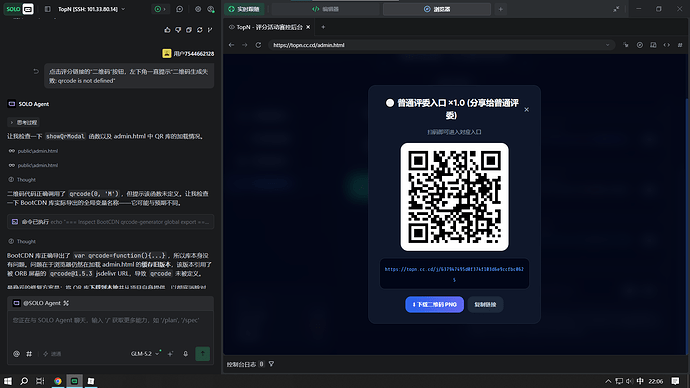
Task: Open devtools code brackets icon
Action: [x=667, y=45]
